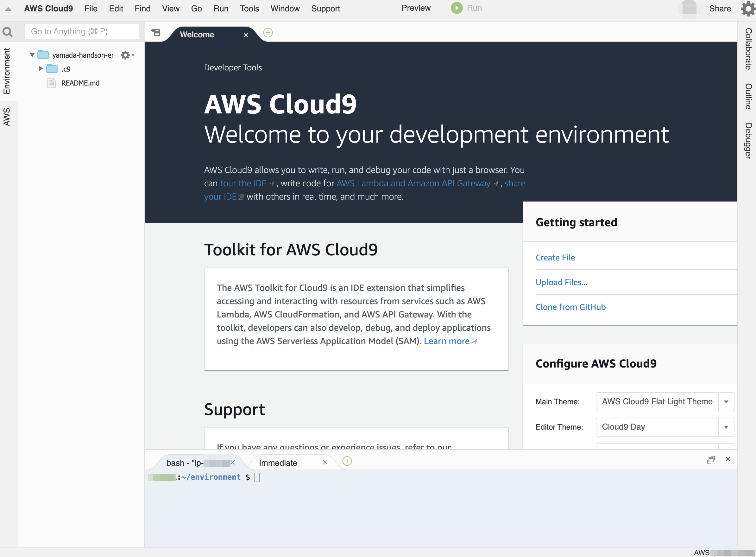
Task: Close the terminal console panel
Action: coord(728,459)
